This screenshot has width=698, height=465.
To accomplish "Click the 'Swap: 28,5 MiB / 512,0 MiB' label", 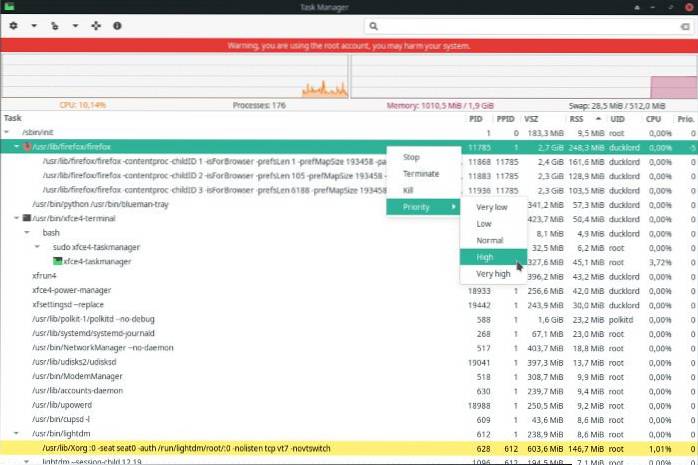I will click(x=617, y=105).
